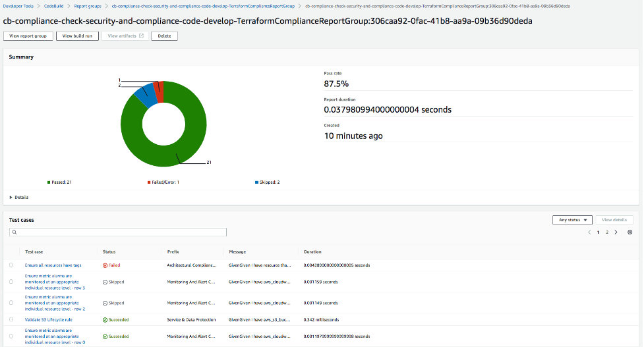Click the View report group button
This screenshot has height=347, width=644.
point(28,36)
